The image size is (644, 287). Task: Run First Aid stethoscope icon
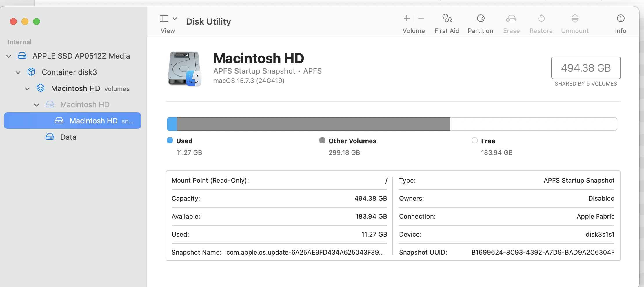click(x=447, y=18)
